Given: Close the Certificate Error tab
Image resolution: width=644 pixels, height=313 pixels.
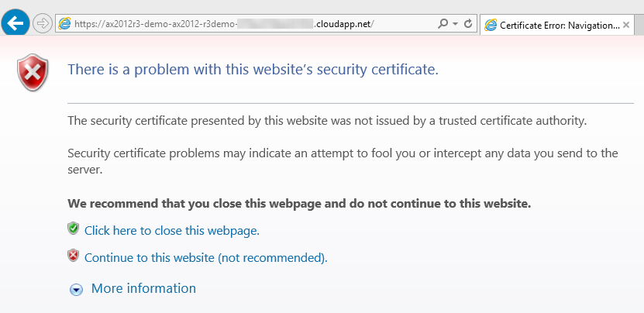Looking at the screenshot, I should point(626,25).
